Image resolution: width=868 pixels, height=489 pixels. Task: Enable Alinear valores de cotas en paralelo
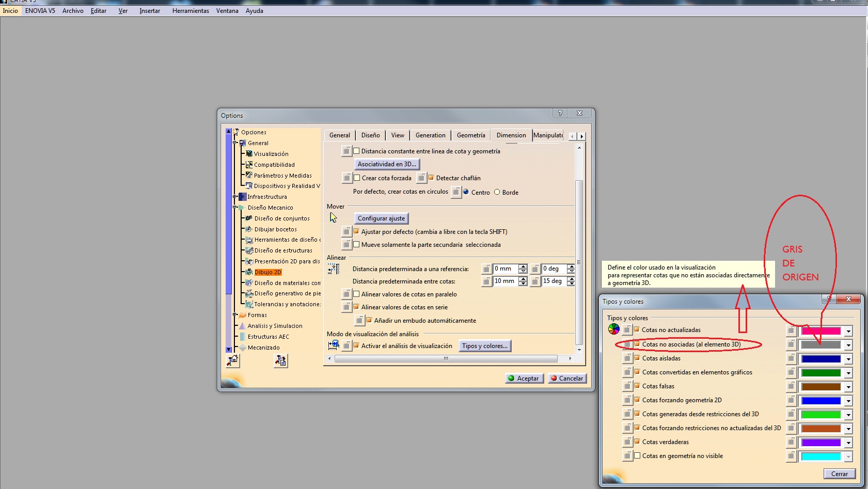[x=356, y=294]
